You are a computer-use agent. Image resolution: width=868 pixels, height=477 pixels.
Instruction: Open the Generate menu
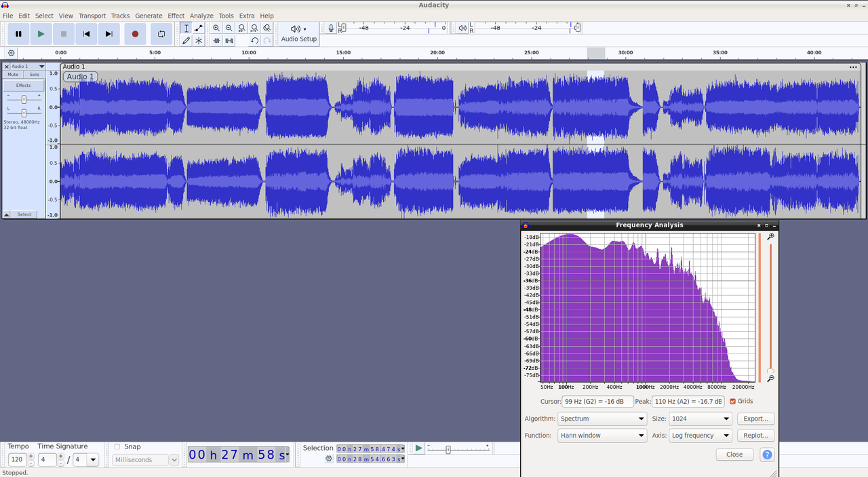click(149, 16)
